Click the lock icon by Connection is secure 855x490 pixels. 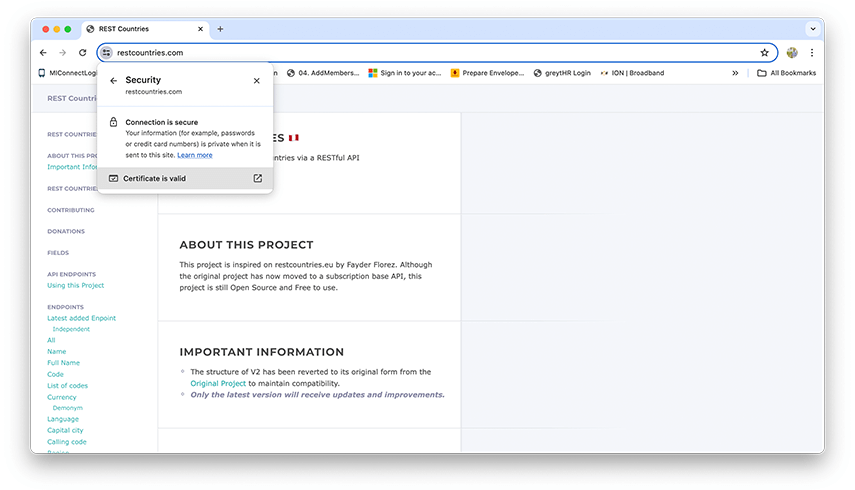pyautogui.click(x=113, y=122)
